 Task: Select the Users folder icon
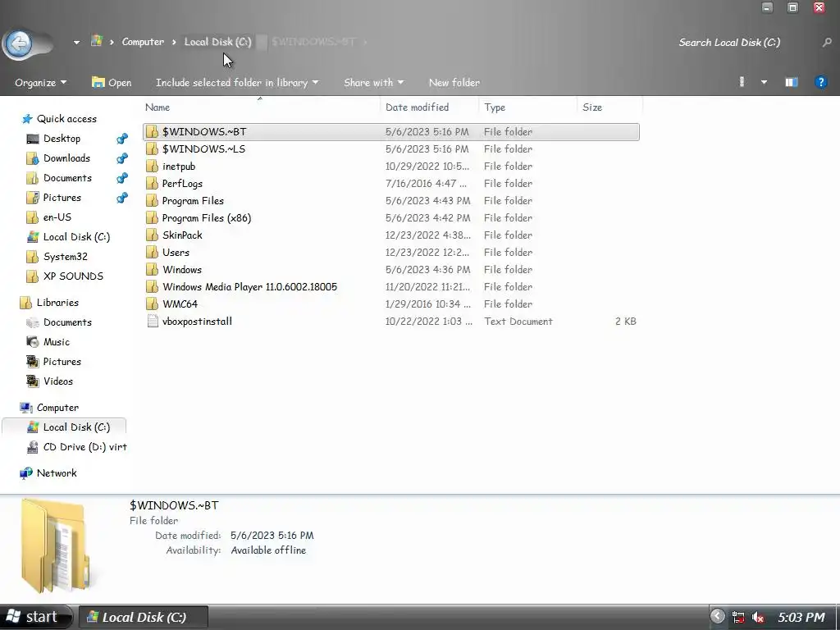coord(153,253)
